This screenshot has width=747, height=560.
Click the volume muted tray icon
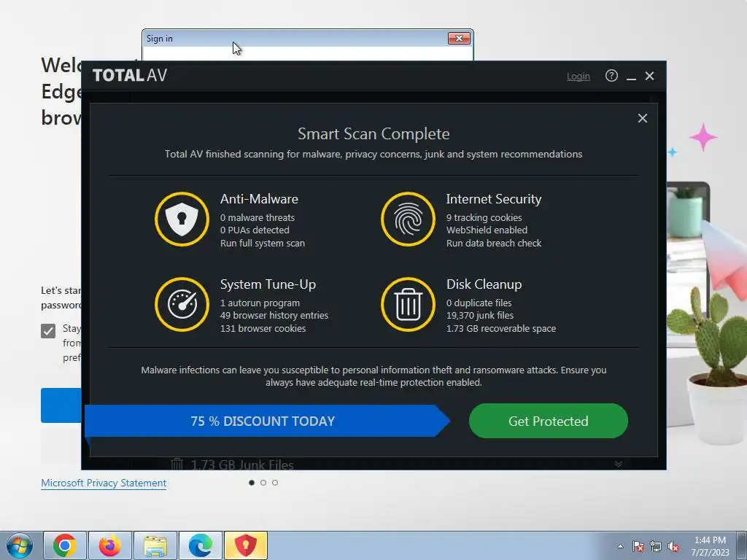pyautogui.click(x=673, y=546)
